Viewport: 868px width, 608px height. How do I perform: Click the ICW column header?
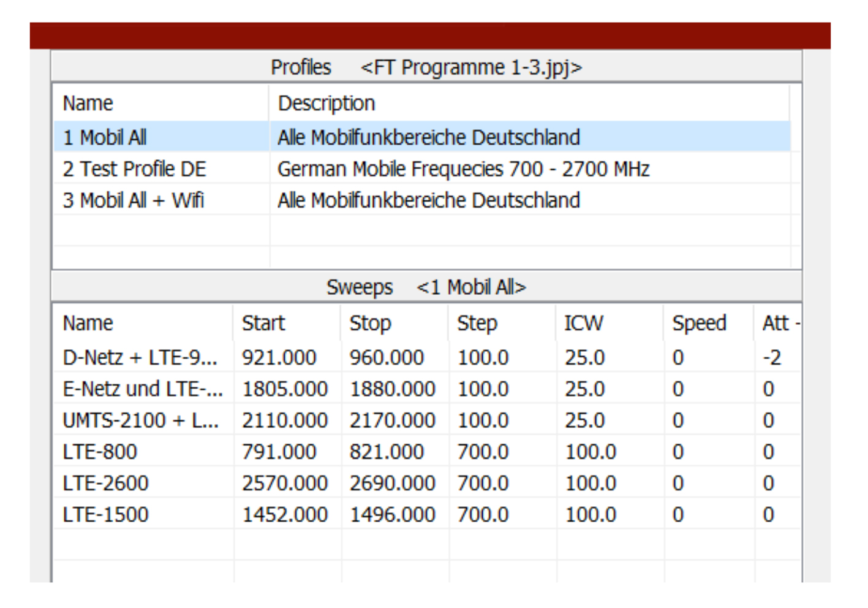583,323
